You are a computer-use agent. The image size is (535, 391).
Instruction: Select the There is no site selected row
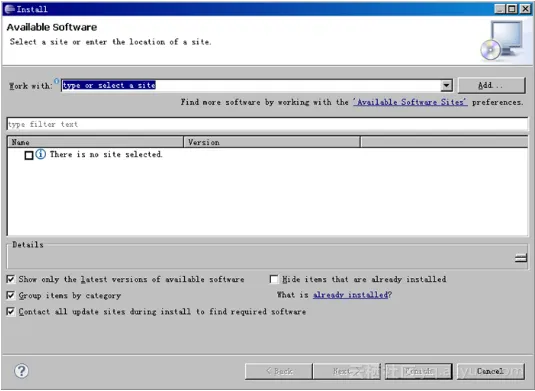(268, 155)
